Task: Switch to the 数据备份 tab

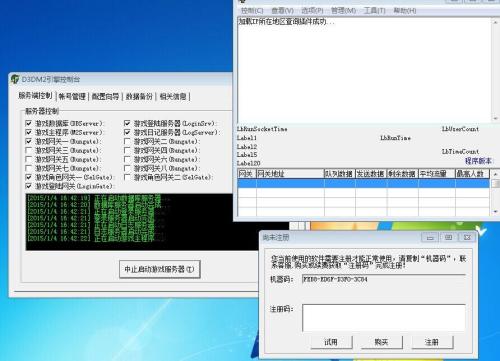Action: click(x=139, y=97)
